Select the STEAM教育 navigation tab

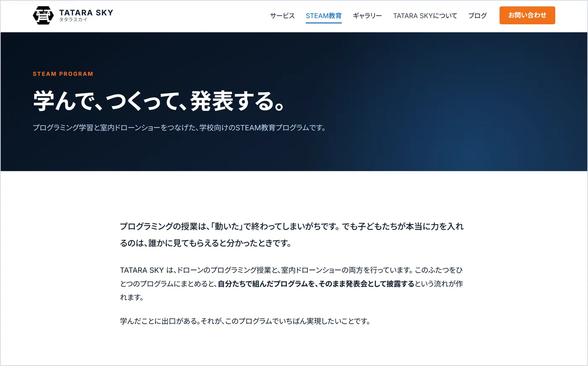click(x=323, y=16)
